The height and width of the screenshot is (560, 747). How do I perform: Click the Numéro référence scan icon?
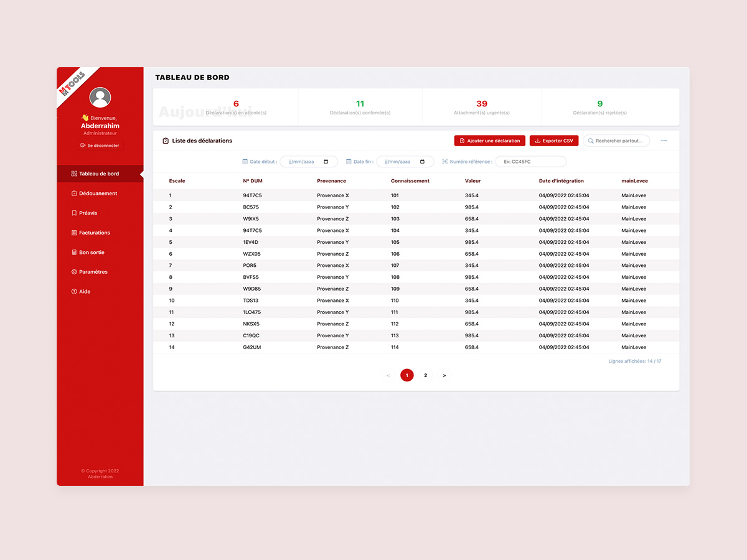coord(444,162)
